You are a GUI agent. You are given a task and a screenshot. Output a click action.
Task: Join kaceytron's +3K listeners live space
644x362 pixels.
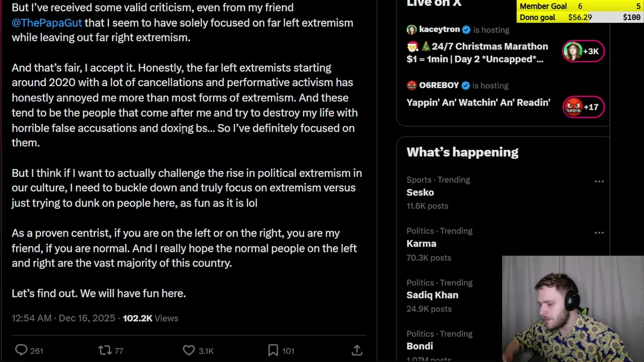[583, 51]
